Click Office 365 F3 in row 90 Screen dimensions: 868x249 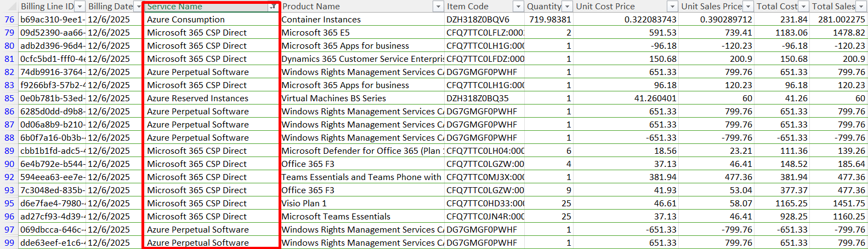[362, 164]
